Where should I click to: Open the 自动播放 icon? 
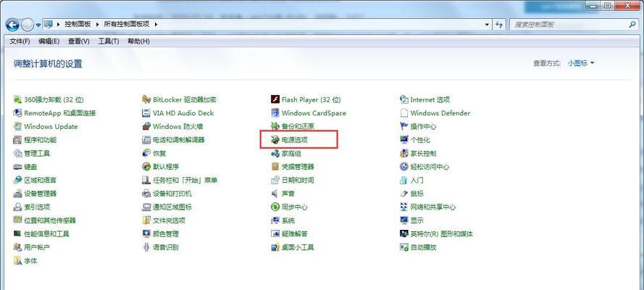pyautogui.click(x=403, y=247)
